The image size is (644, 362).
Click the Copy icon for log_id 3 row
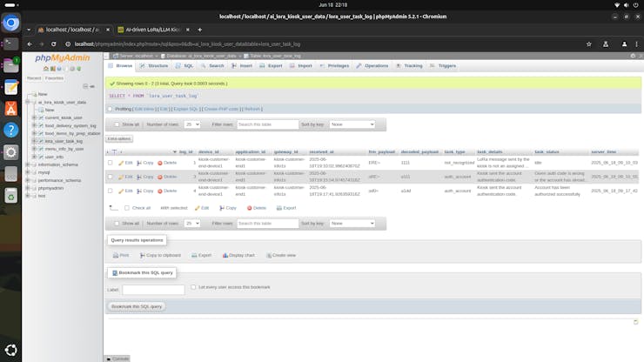[139, 177]
